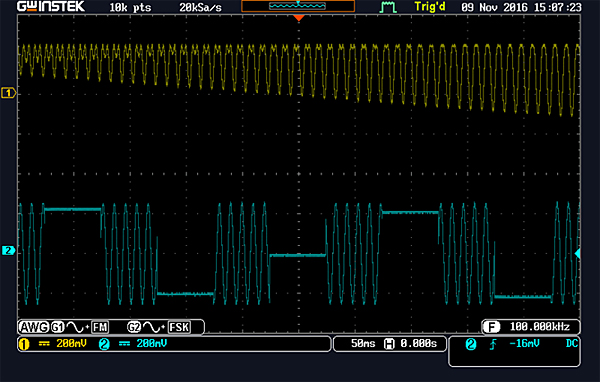Image resolution: width=600 pixels, height=382 pixels.
Task: Click the G1 sine waveform icon
Action: pyautogui.click(x=76, y=327)
